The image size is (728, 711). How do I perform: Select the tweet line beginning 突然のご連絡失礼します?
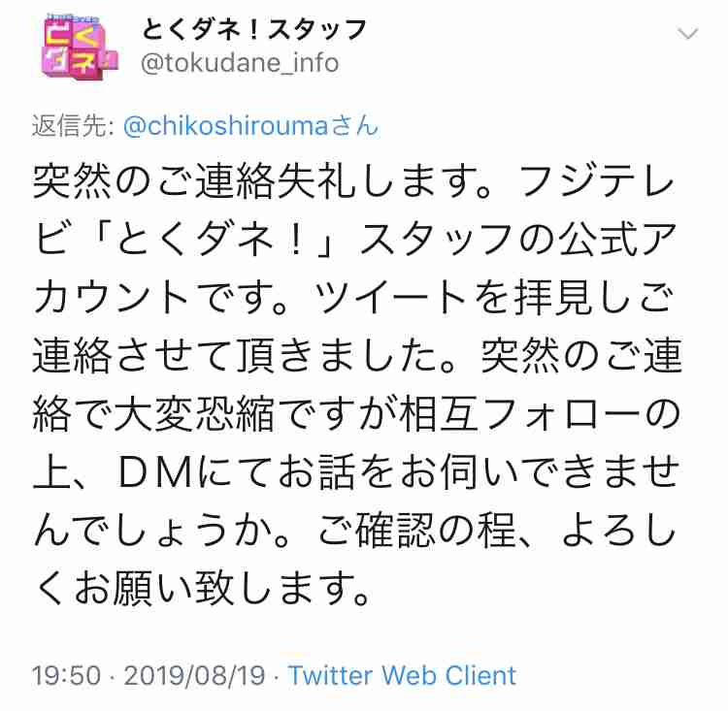point(353,181)
